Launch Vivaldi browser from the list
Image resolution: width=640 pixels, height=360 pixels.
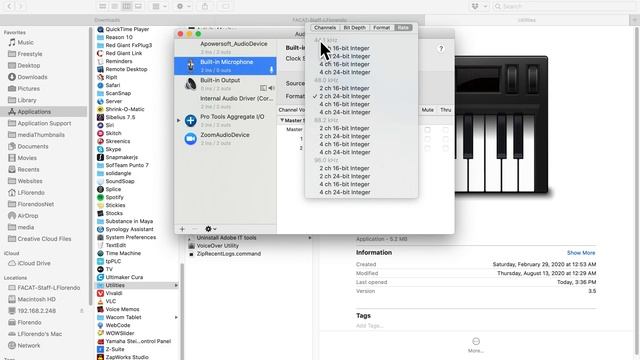coord(109,293)
